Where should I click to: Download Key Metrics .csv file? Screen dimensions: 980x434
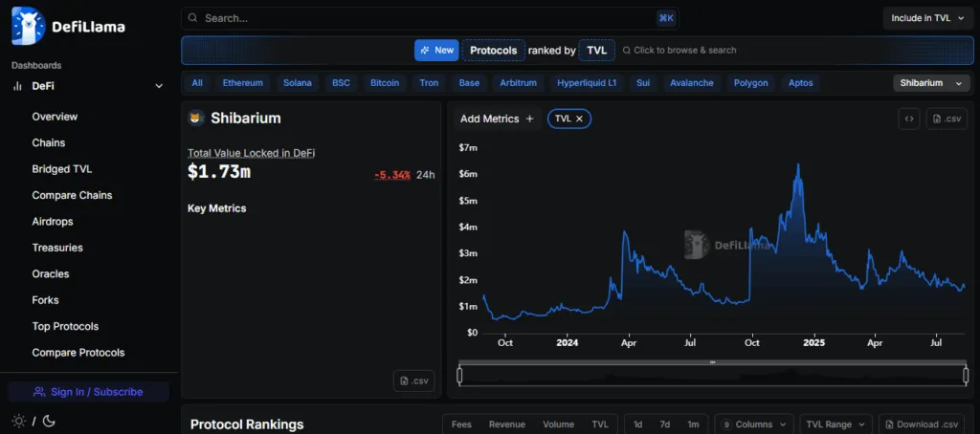point(413,380)
